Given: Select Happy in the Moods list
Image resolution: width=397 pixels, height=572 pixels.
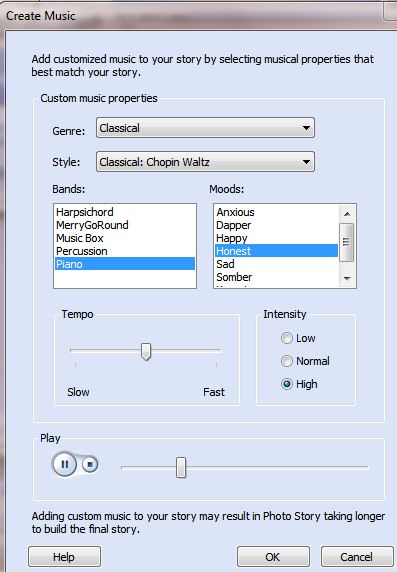Looking at the screenshot, I should coord(277,238).
